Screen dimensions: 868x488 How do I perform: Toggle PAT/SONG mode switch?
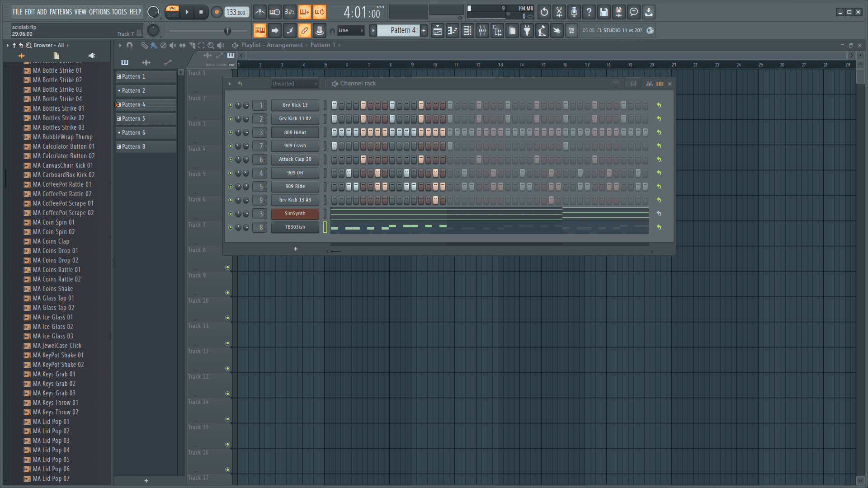(x=172, y=12)
